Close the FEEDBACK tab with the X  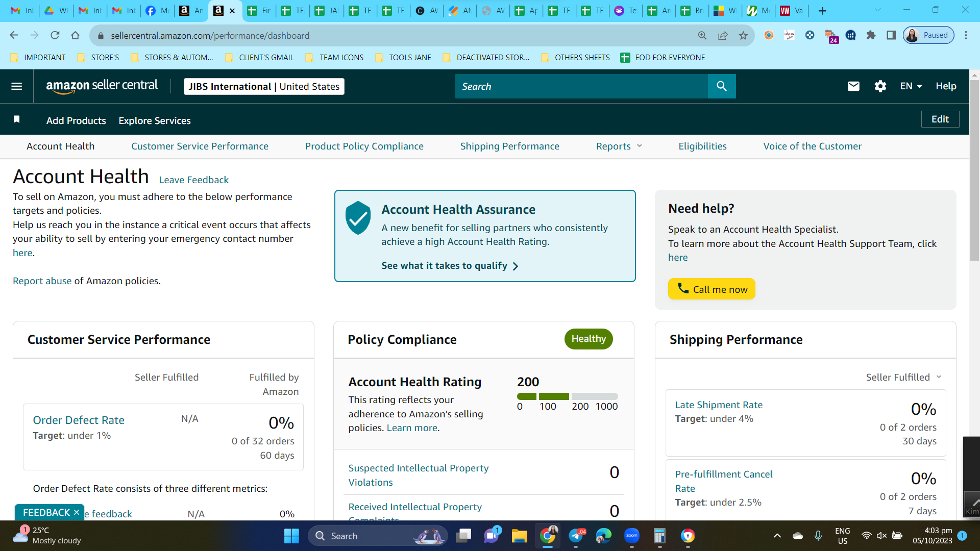pos(77,512)
